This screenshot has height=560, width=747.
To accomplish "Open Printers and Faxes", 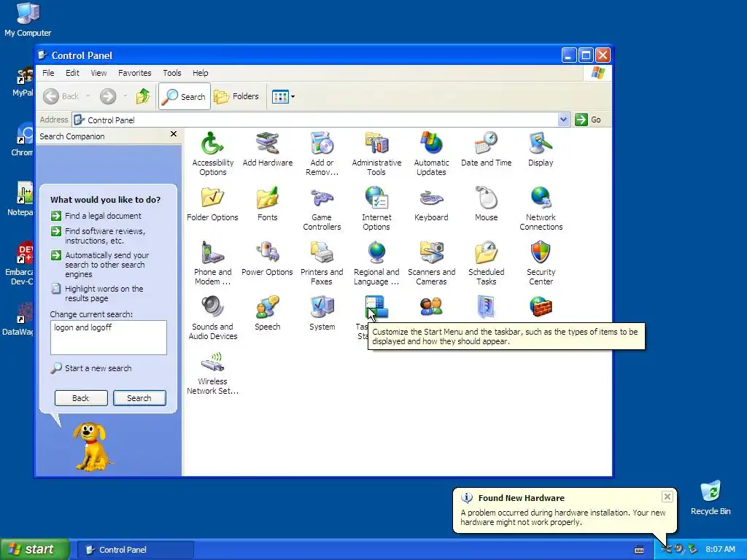I will [x=322, y=262].
